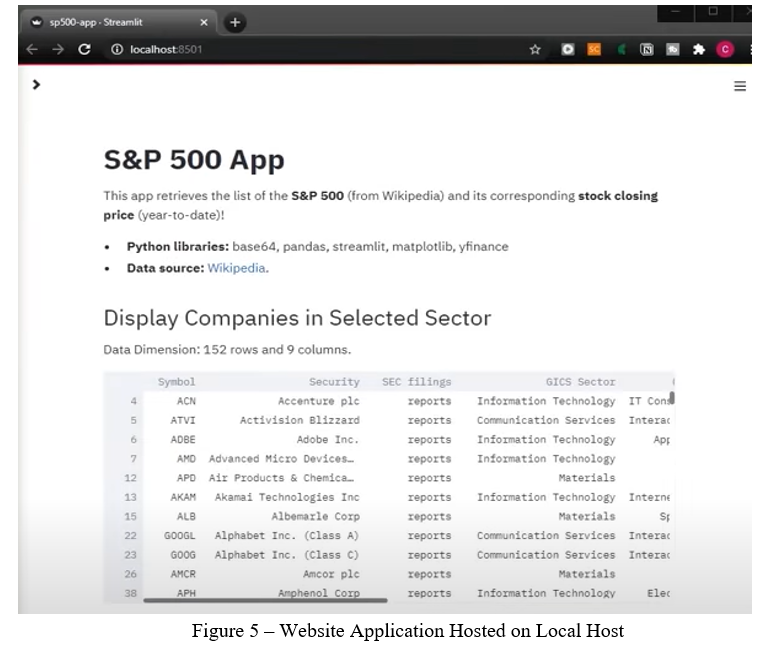
Task: Click the Air Products & Chemica… cell
Action: 281,478
